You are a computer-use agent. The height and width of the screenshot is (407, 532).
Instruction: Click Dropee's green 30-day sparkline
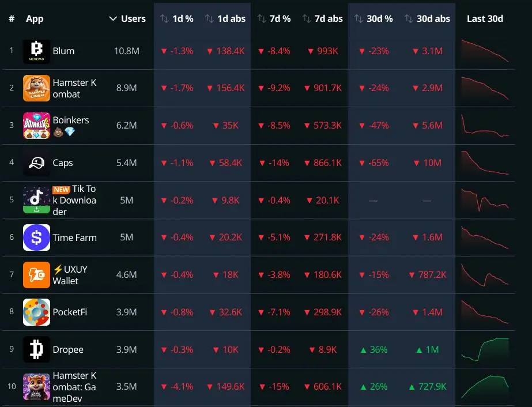[x=485, y=349]
